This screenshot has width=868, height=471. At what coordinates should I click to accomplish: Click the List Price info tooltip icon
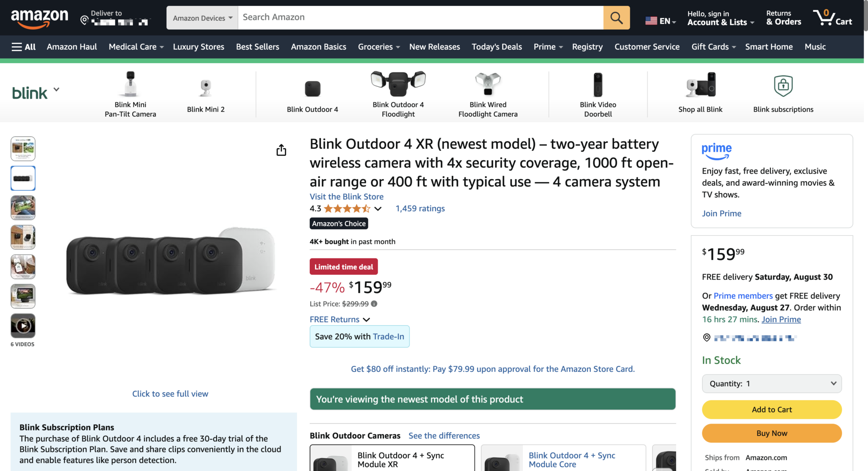pyautogui.click(x=374, y=304)
